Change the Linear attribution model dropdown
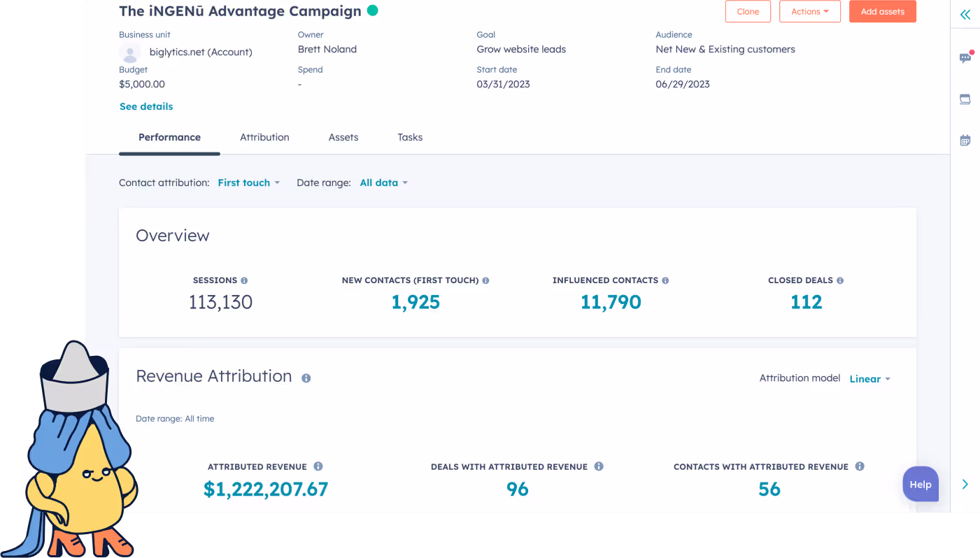 point(869,378)
